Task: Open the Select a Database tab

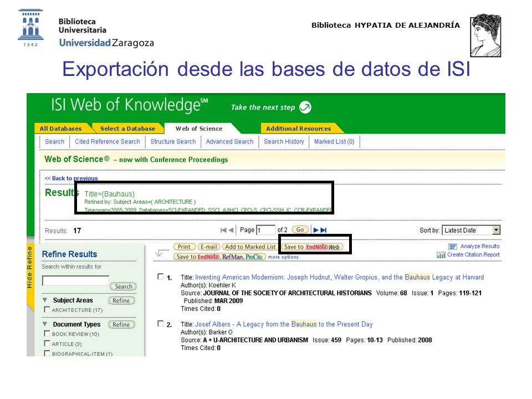Action: click(127, 128)
